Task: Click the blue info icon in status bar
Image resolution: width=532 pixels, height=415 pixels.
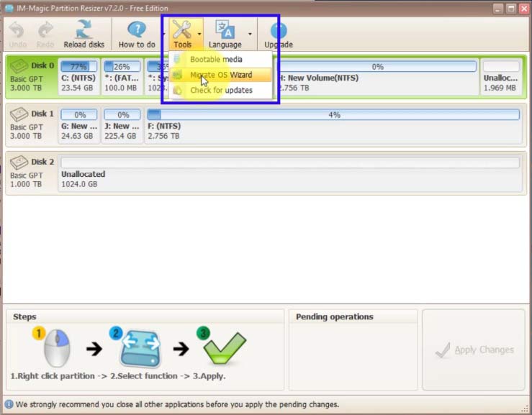Action: (x=9, y=404)
